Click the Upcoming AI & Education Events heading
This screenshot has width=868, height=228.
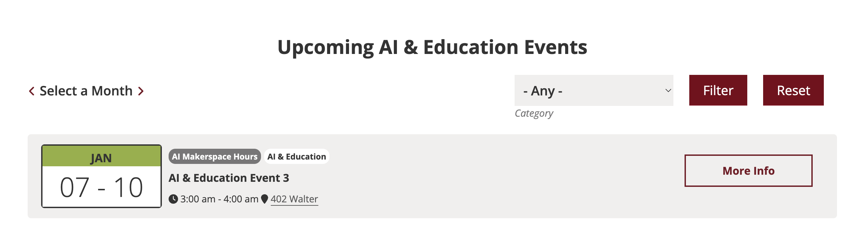[x=432, y=47]
